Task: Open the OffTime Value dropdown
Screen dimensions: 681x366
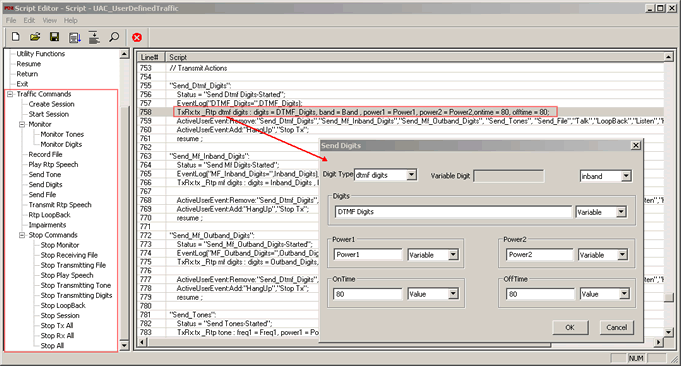Action: [x=624, y=294]
